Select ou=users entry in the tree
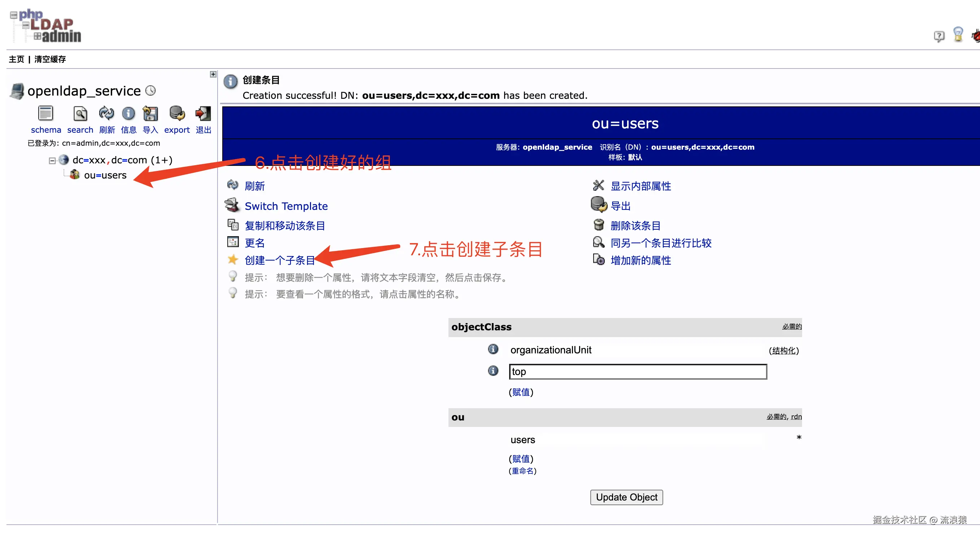Screen dimensions: 980x538 pyautogui.click(x=105, y=175)
